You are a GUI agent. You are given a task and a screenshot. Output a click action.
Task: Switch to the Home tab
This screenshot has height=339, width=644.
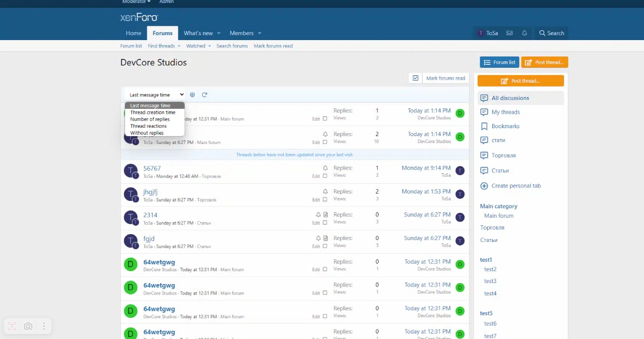[x=133, y=33]
